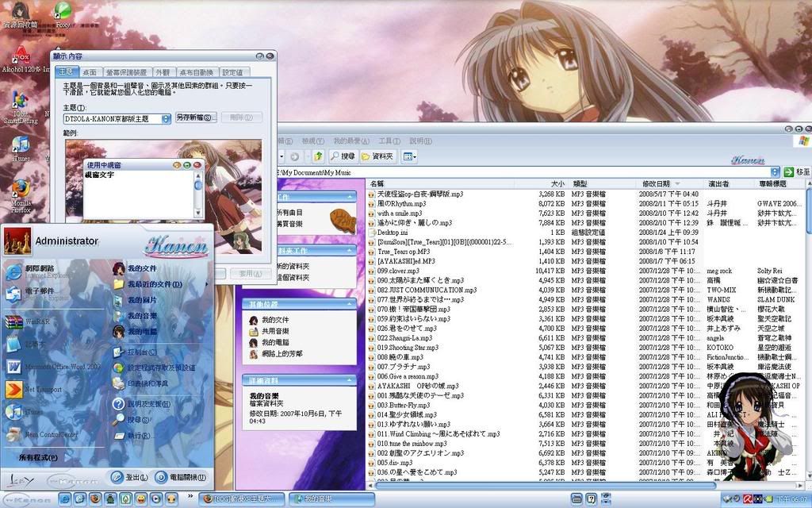Click the E:\My Documents\My Music address field
812x508 pixels.
[523, 172]
